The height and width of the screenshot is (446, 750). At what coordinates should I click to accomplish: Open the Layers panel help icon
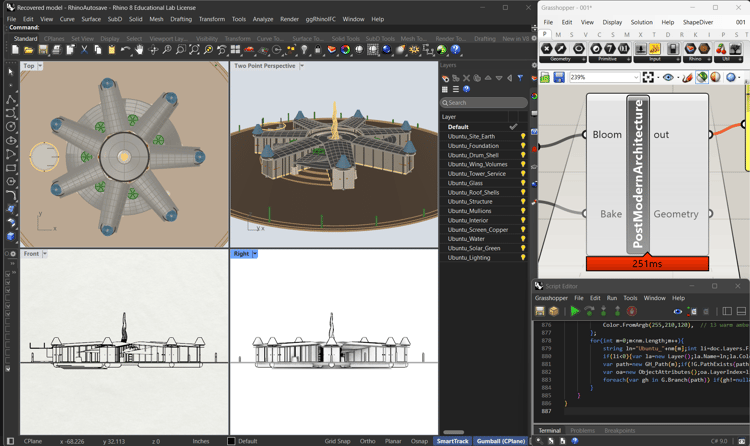[467, 89]
